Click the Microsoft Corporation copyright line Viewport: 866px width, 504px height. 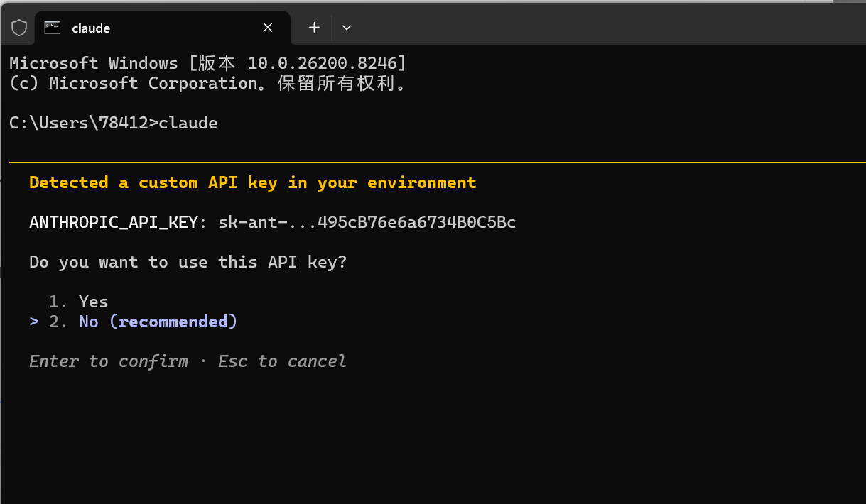click(208, 83)
